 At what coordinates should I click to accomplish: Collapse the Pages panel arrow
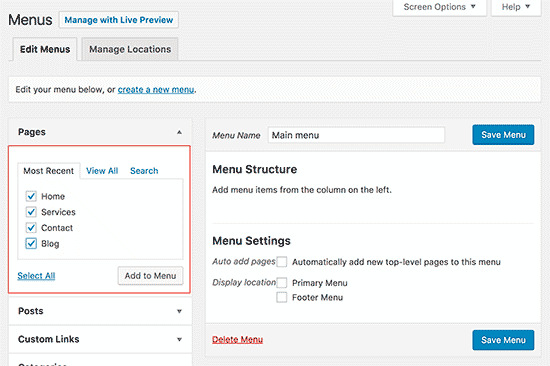(179, 132)
